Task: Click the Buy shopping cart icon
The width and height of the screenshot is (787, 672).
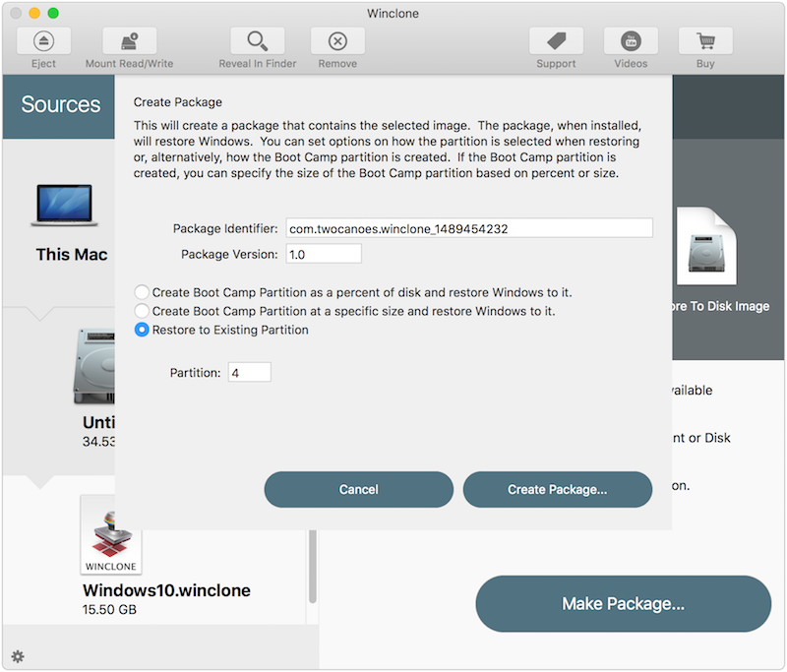Action: click(705, 41)
